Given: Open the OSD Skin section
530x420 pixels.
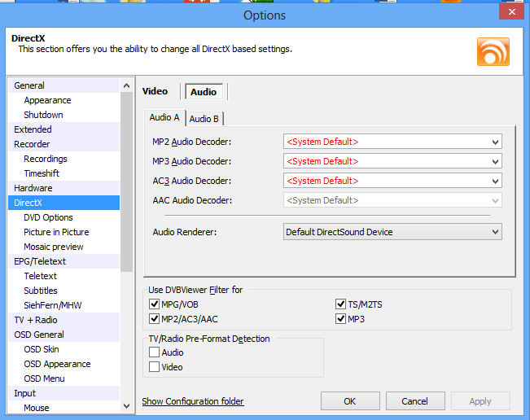Looking at the screenshot, I should 64,349.
